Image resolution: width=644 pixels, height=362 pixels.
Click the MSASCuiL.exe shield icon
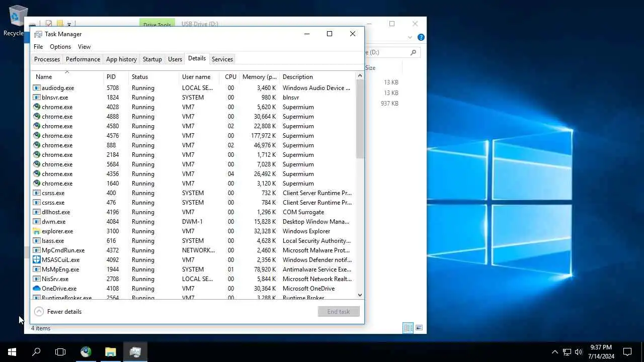[37, 260]
